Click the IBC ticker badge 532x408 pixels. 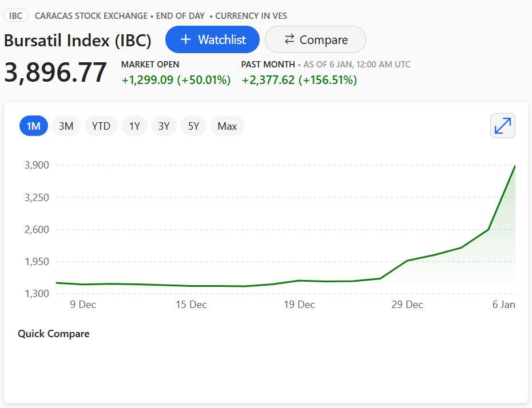tap(16, 15)
